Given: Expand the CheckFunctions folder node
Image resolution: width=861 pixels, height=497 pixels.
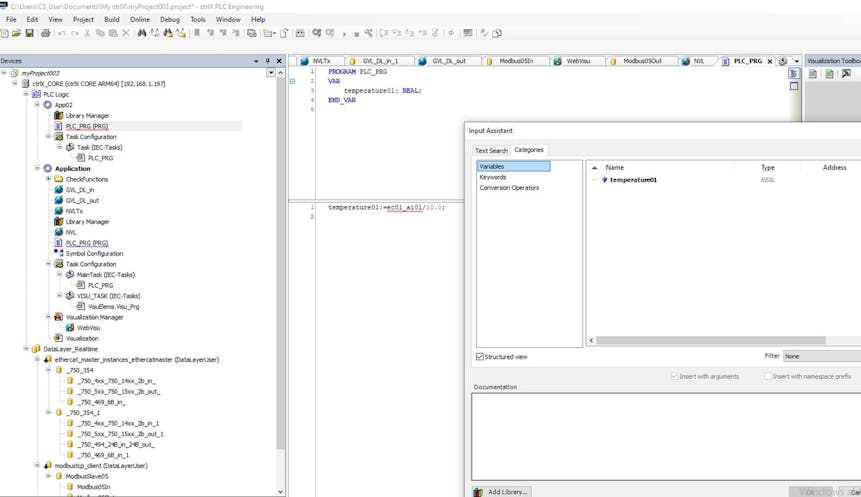Looking at the screenshot, I should 48,179.
